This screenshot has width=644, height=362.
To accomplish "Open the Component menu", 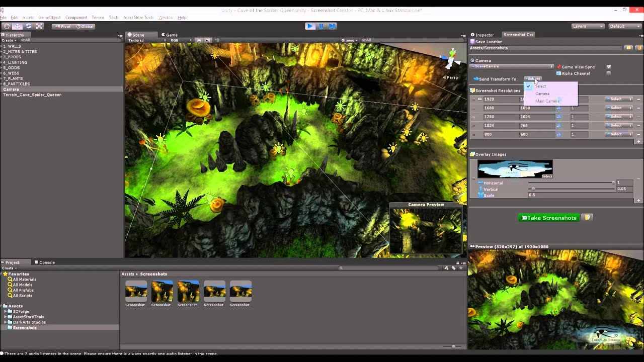I will [76, 18].
